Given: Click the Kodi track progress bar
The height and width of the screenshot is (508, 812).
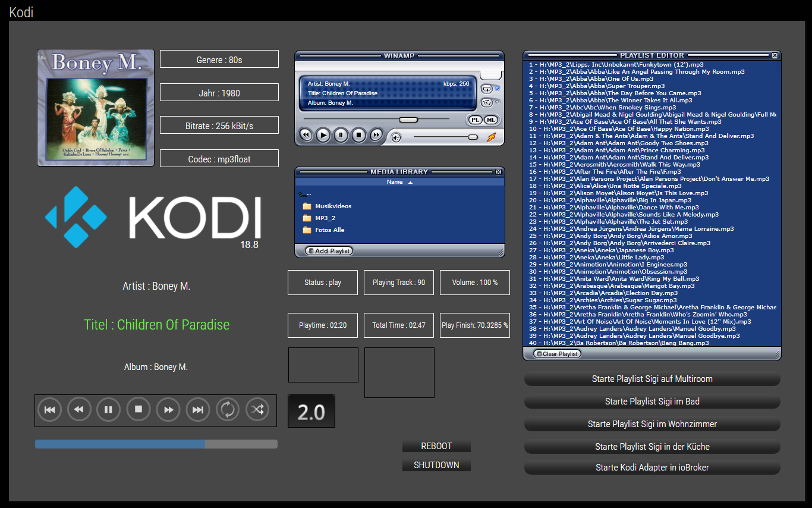Looking at the screenshot, I should click(156, 444).
